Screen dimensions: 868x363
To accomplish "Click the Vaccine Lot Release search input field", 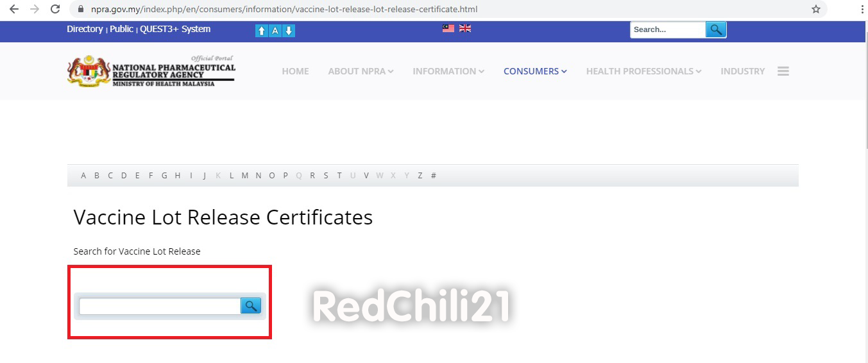I will (x=159, y=307).
